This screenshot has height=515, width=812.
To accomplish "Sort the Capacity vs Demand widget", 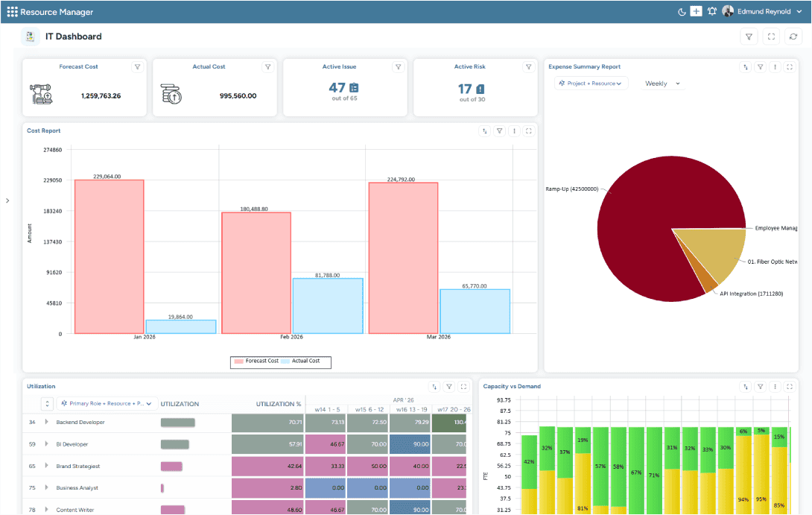I will 746,387.
